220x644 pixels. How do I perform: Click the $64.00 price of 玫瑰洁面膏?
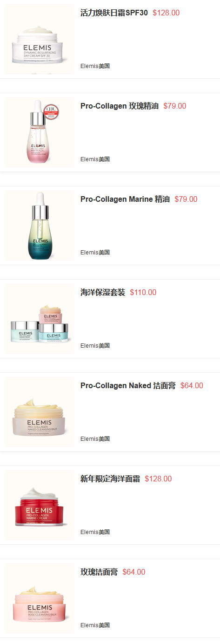134,572
